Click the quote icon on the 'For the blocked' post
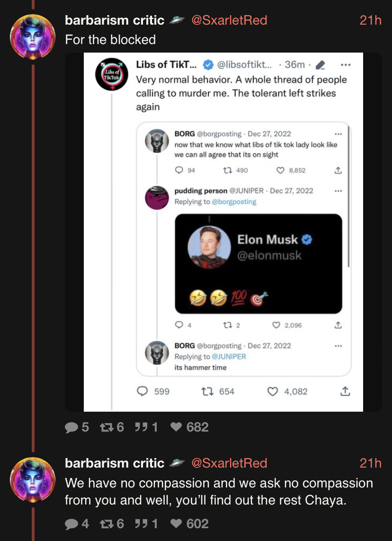The height and width of the screenshot is (541, 392). click(x=140, y=427)
